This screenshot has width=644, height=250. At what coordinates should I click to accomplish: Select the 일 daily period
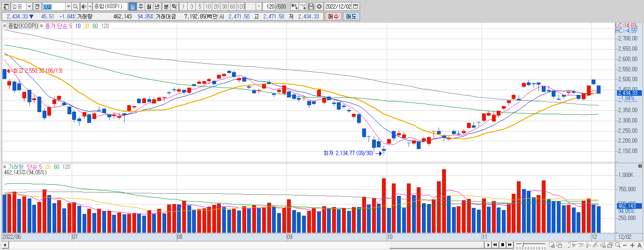coord(132,6)
